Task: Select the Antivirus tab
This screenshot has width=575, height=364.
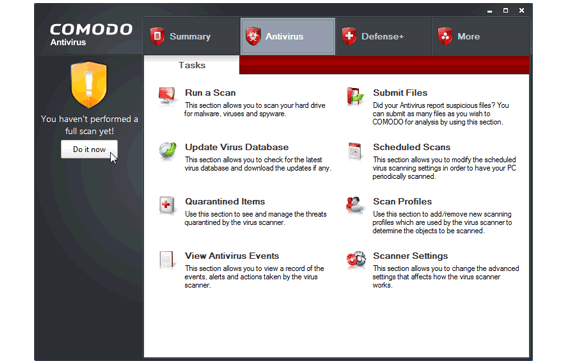Action: tap(288, 36)
